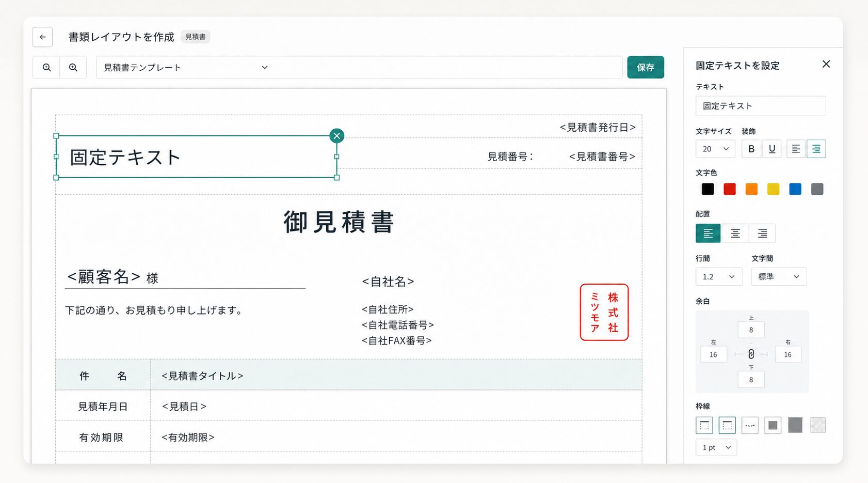Click the 御見積書 title

pyautogui.click(x=339, y=222)
